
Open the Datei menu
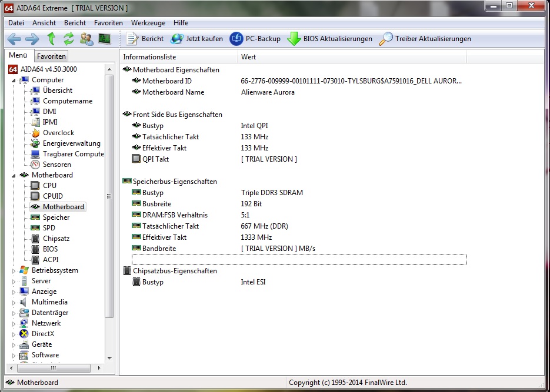coord(16,23)
